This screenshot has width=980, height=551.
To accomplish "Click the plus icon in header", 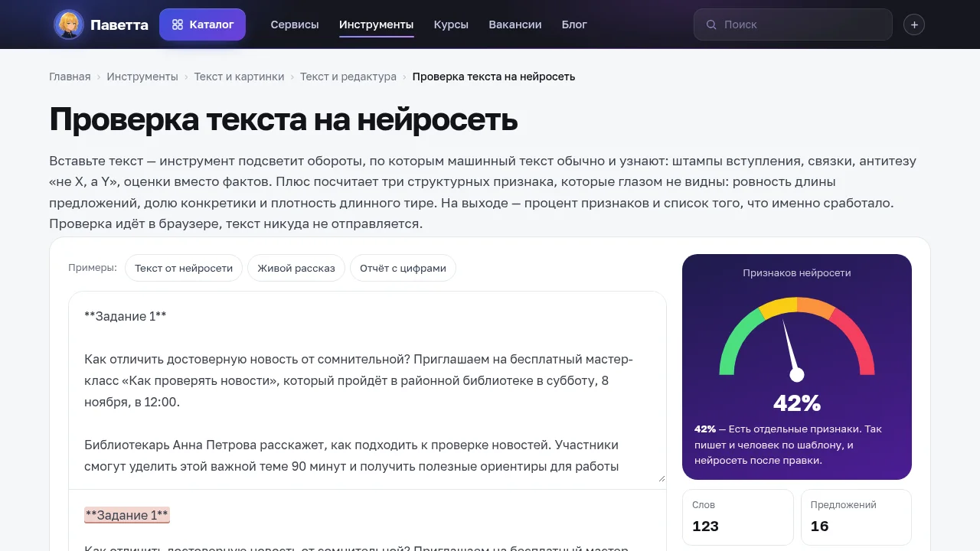I will click(914, 24).
